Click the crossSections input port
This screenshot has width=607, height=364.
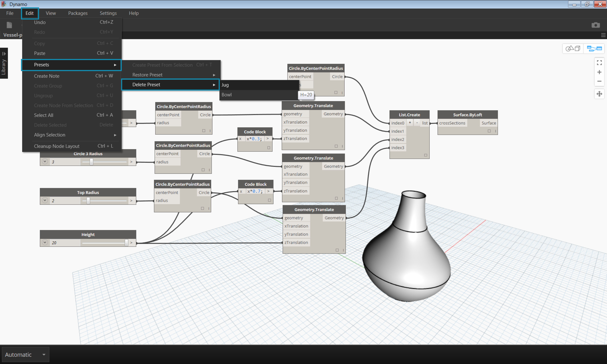452,123
